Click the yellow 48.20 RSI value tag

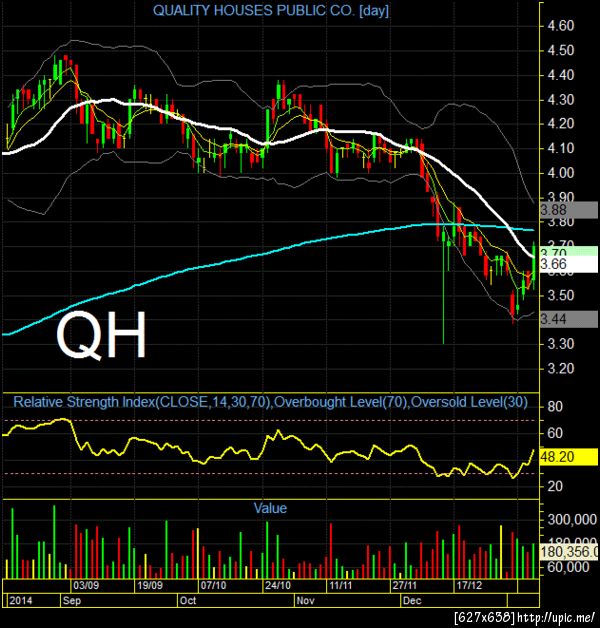click(x=569, y=457)
